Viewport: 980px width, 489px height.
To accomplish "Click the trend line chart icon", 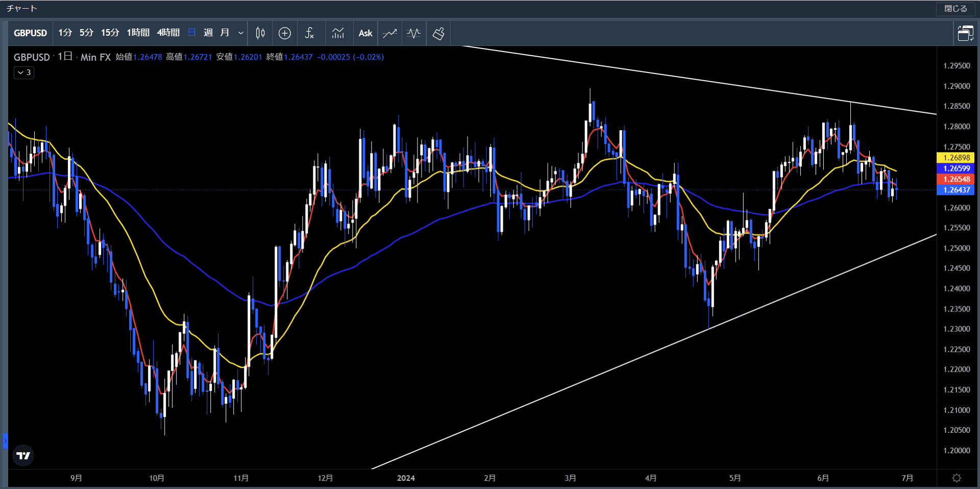I will (390, 33).
